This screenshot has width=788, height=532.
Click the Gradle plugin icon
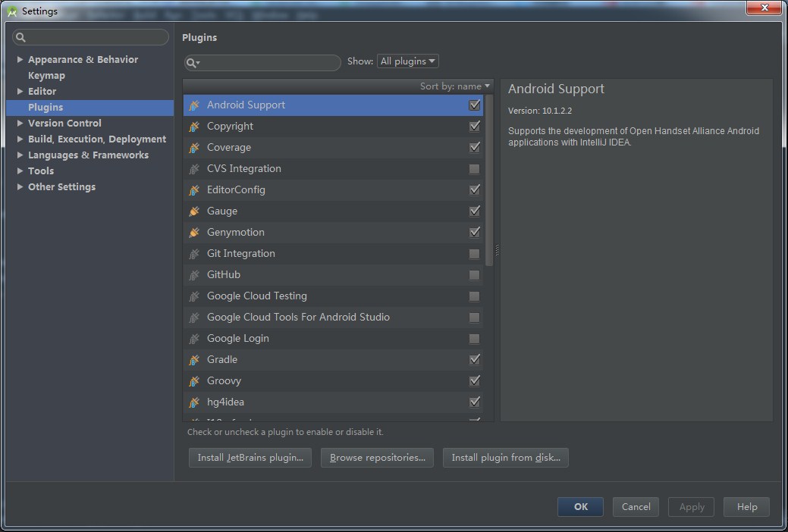point(194,360)
